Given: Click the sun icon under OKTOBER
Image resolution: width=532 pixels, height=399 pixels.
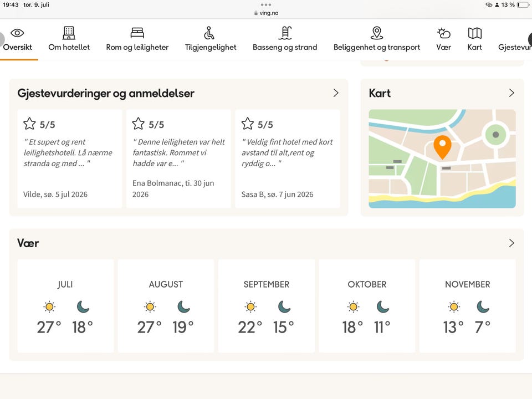Looking at the screenshot, I should tap(353, 306).
